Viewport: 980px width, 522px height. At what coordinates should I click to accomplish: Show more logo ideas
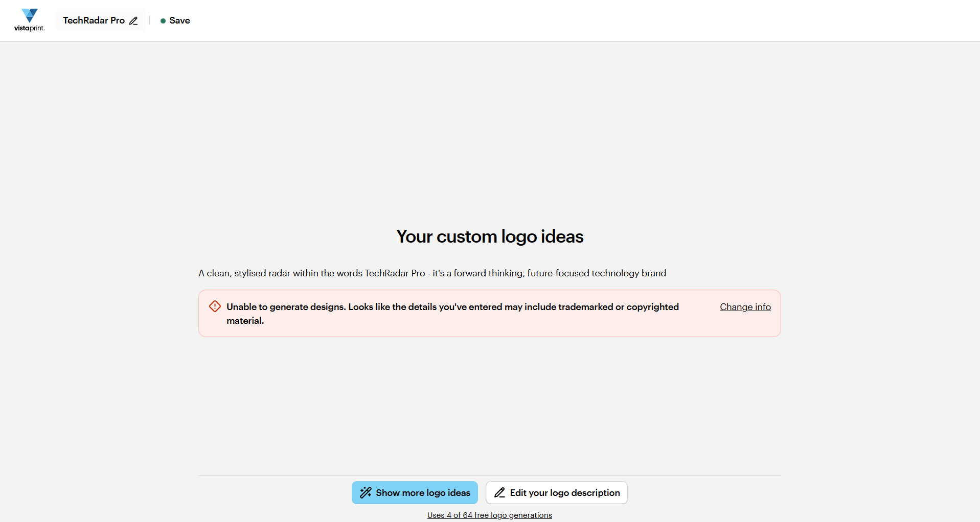[415, 493]
